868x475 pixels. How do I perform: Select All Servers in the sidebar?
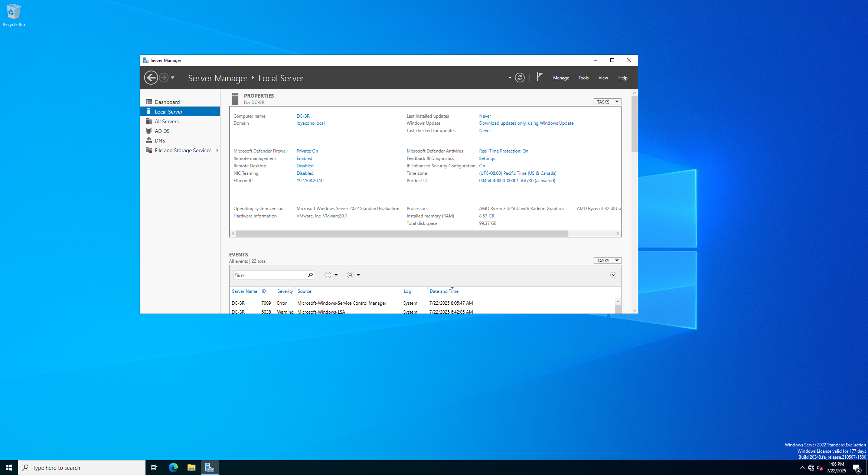180,121
